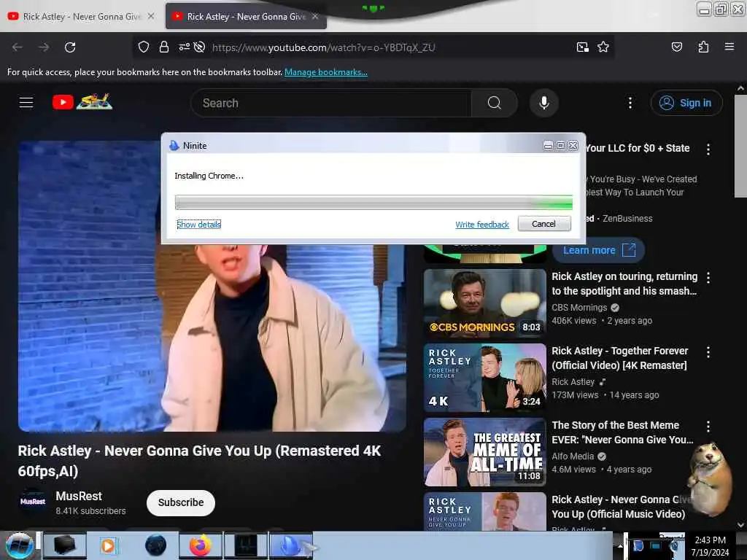Click the Rick Astley video player
This screenshot has width=747, height=560.
click(x=212, y=286)
